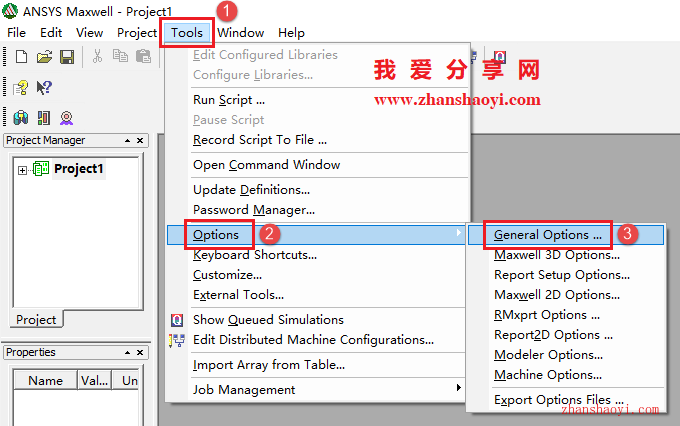Image resolution: width=680 pixels, height=426 pixels.
Task: Click the binoculars-like toolbar icon
Action: 21,118
